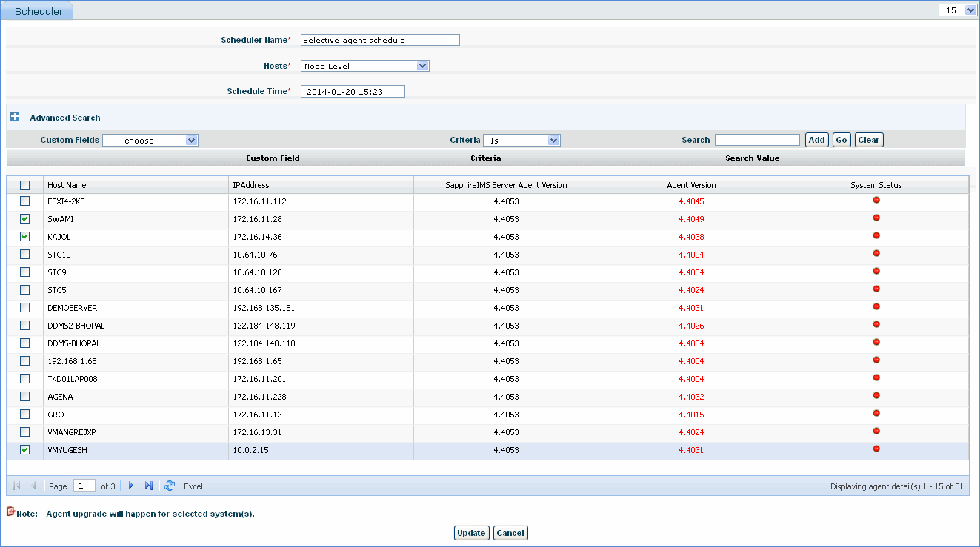Toggle the select-all checkbox in table header
980x547 pixels.
click(25, 186)
